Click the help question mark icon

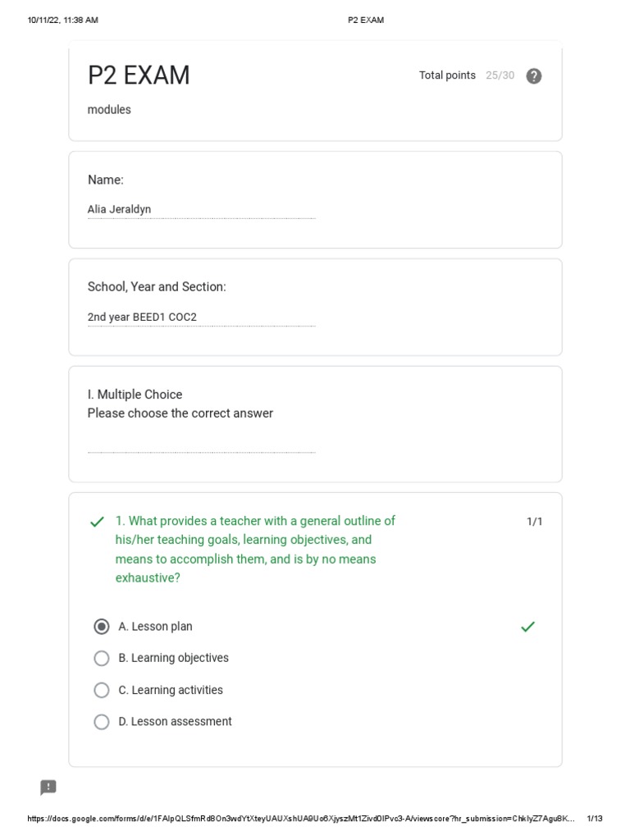tap(533, 76)
